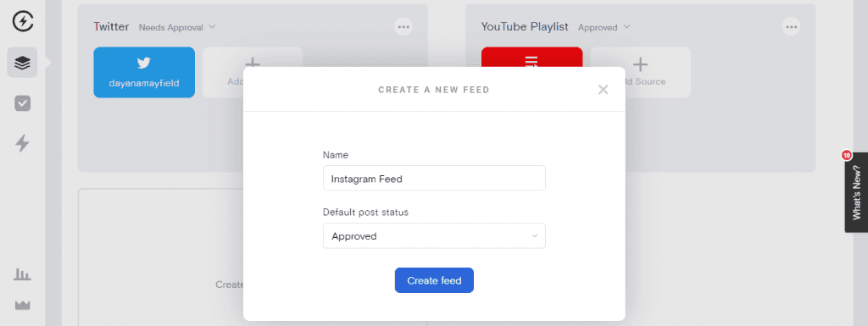Image resolution: width=868 pixels, height=326 pixels.
Task: Open Twitter feed three-dot options menu
Action: [403, 26]
